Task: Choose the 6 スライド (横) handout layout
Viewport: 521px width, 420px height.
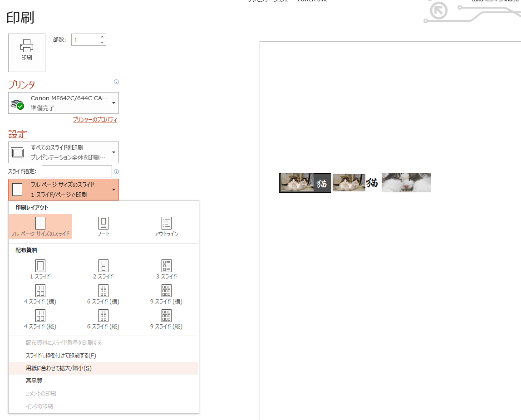Action: (103, 294)
